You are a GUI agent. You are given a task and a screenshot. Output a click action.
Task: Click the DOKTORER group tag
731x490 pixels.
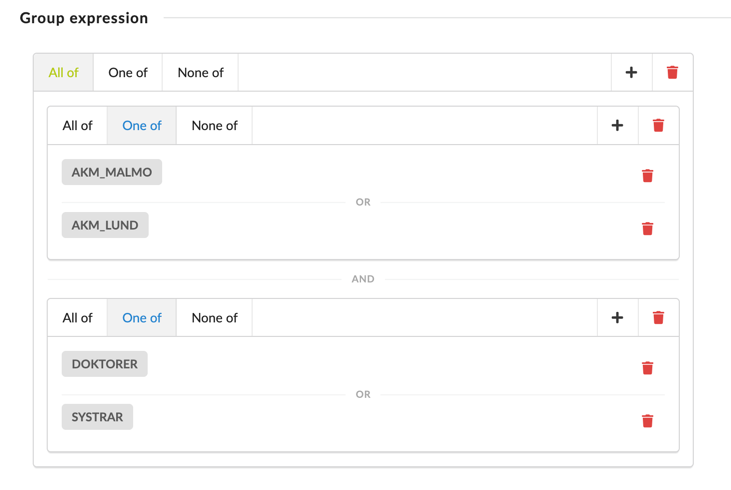(x=104, y=364)
